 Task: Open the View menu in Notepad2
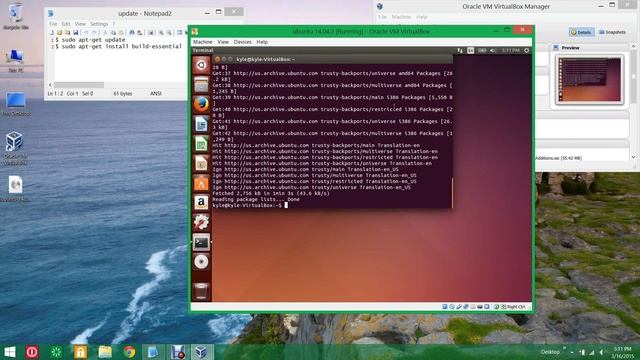click(80, 24)
